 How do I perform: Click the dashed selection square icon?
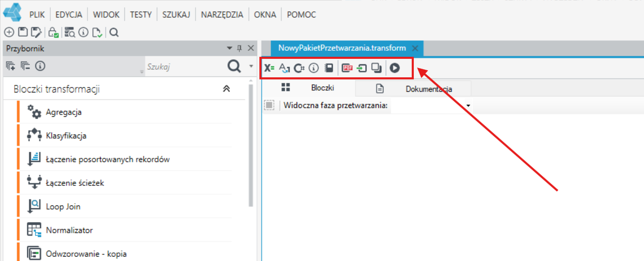click(x=270, y=105)
